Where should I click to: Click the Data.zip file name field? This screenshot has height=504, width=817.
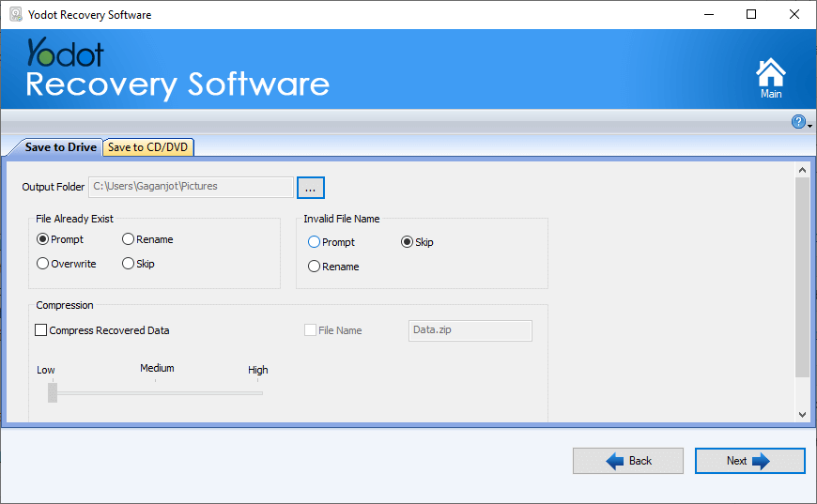pyautogui.click(x=470, y=330)
